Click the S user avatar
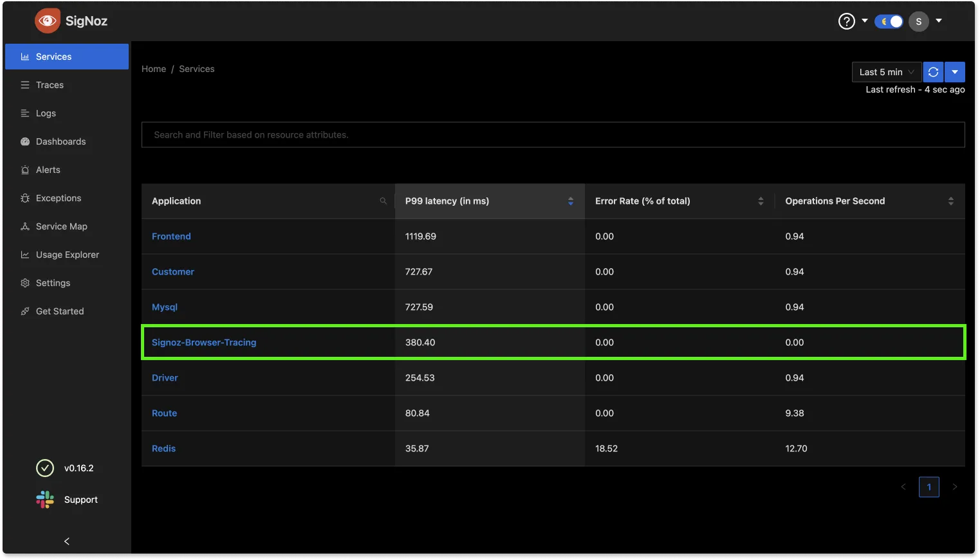The height and width of the screenshot is (560, 980). tap(918, 21)
